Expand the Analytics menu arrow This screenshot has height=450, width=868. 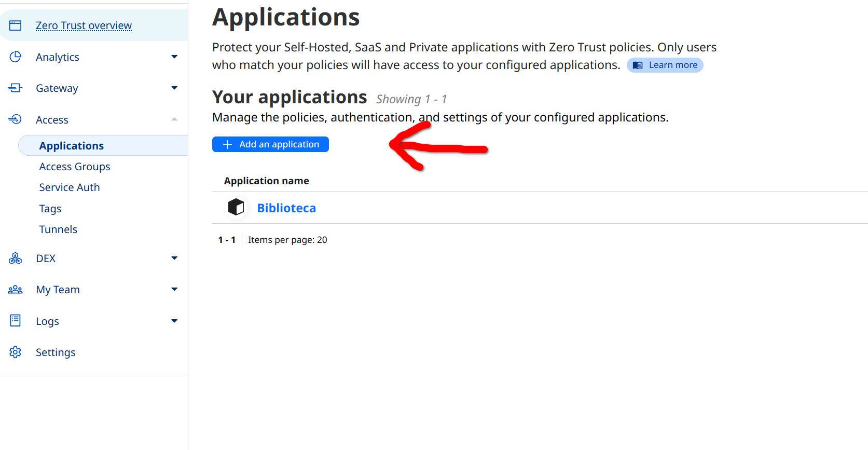(x=174, y=57)
